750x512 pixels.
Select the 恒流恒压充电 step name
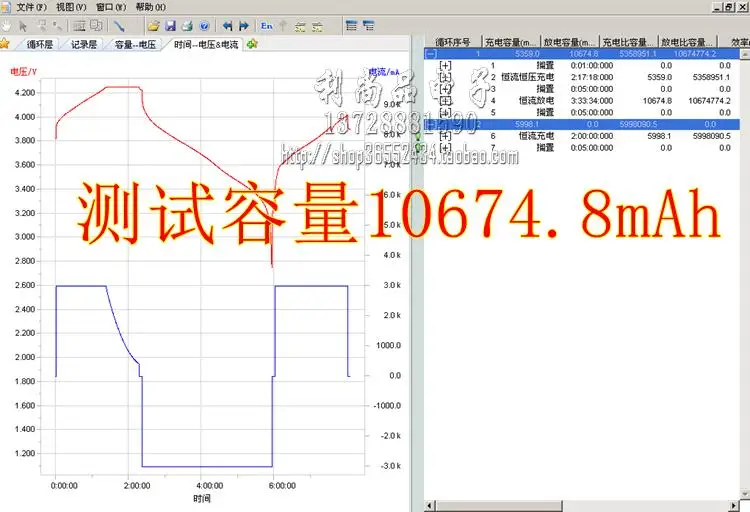pos(528,77)
